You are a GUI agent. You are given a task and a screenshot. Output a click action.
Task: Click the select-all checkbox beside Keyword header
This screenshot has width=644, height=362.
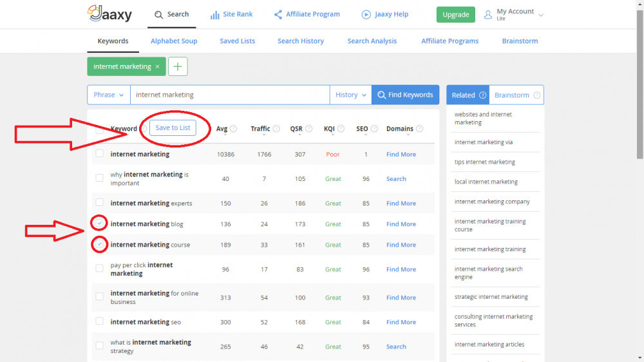[99, 129]
